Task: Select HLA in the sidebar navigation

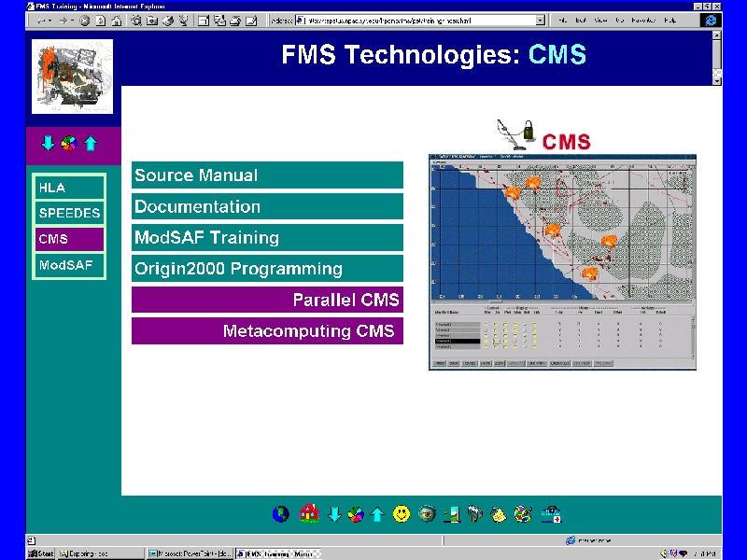Action: (x=69, y=188)
